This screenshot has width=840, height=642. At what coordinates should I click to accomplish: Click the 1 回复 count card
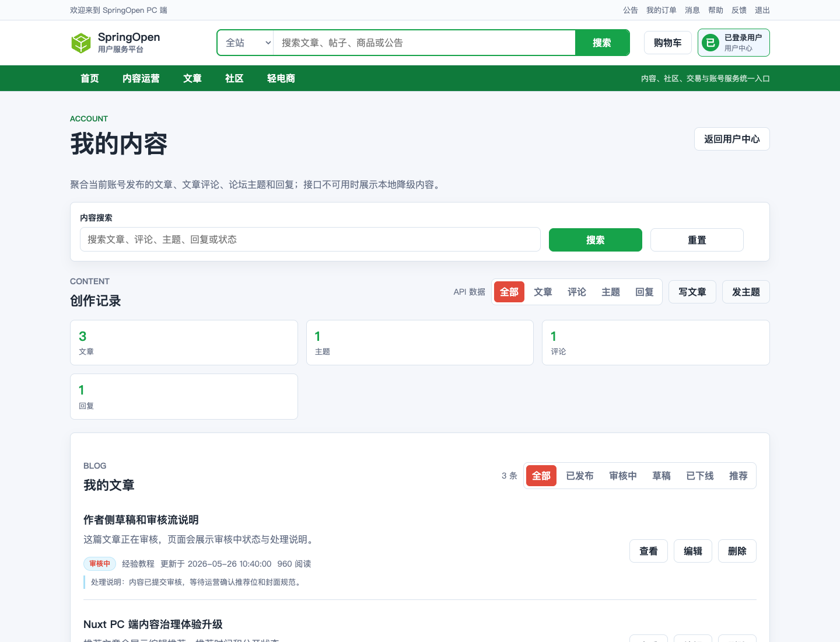(x=184, y=396)
